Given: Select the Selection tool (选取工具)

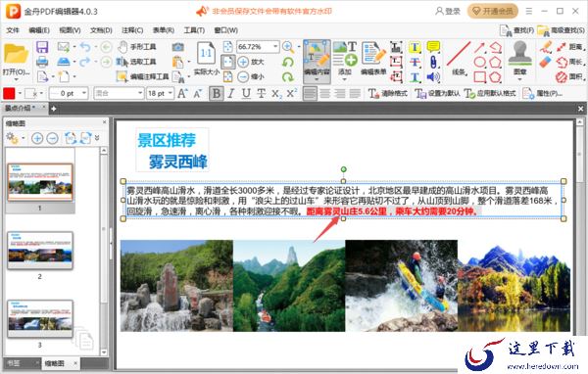Looking at the screenshot, I should 137,62.
